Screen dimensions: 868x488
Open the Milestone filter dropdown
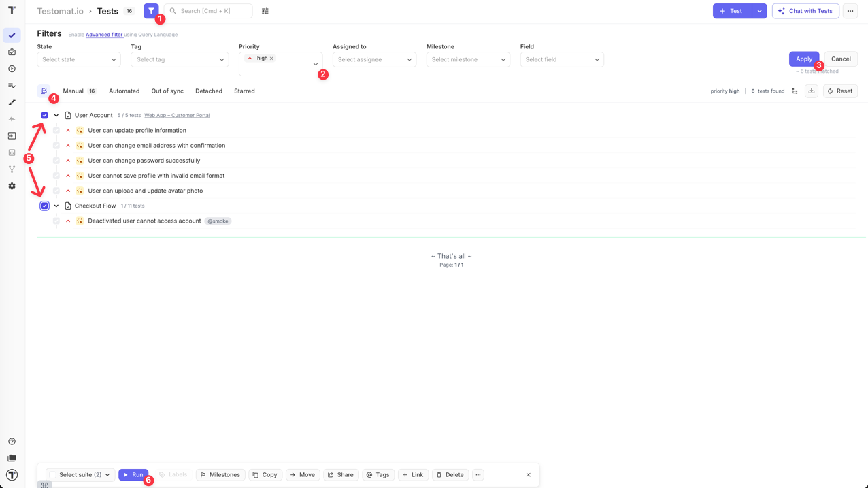point(468,60)
